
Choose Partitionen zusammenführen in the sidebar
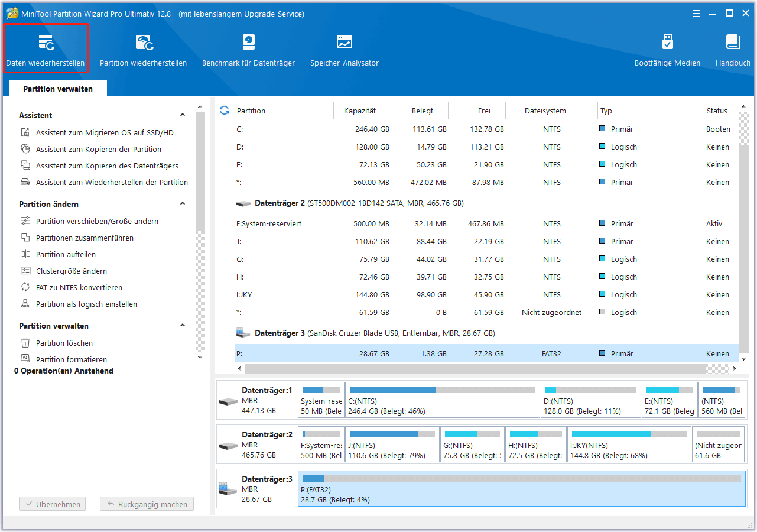(85, 238)
